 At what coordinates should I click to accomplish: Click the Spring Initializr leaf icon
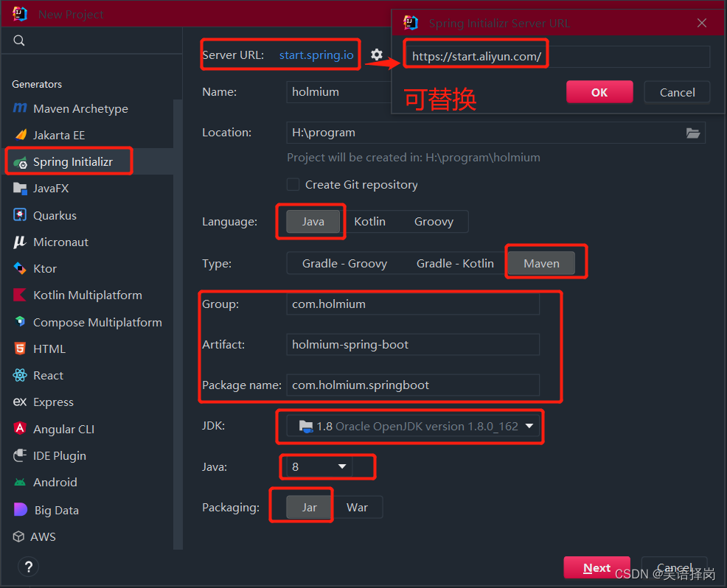(x=20, y=162)
